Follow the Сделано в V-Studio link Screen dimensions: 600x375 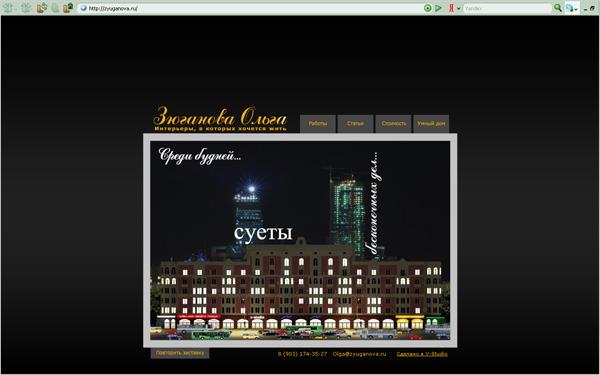(422, 354)
